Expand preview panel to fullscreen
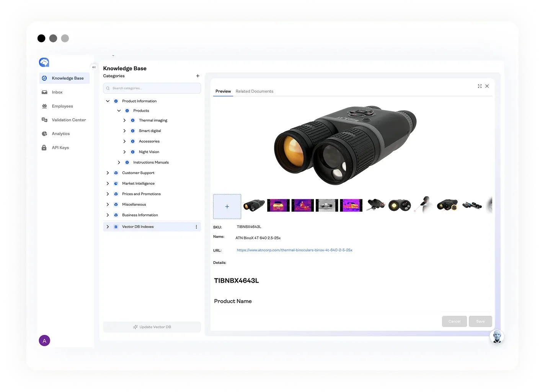This screenshot has height=392, width=545. click(x=480, y=86)
